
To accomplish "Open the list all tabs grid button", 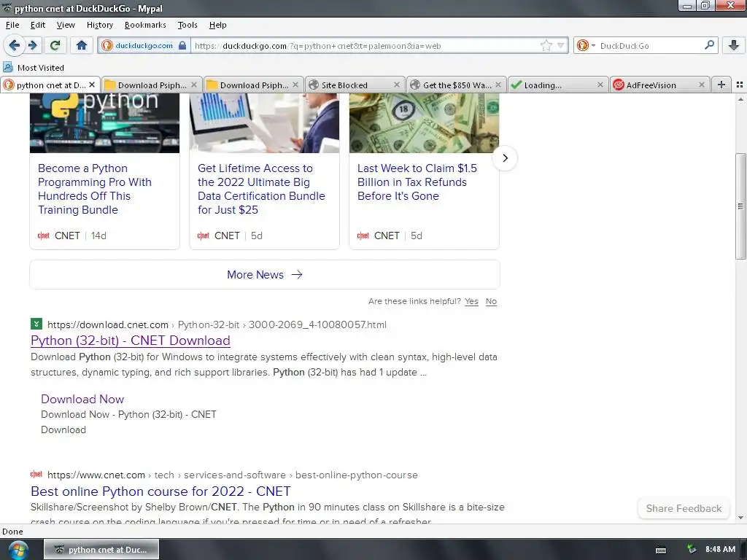I will 740,85.
